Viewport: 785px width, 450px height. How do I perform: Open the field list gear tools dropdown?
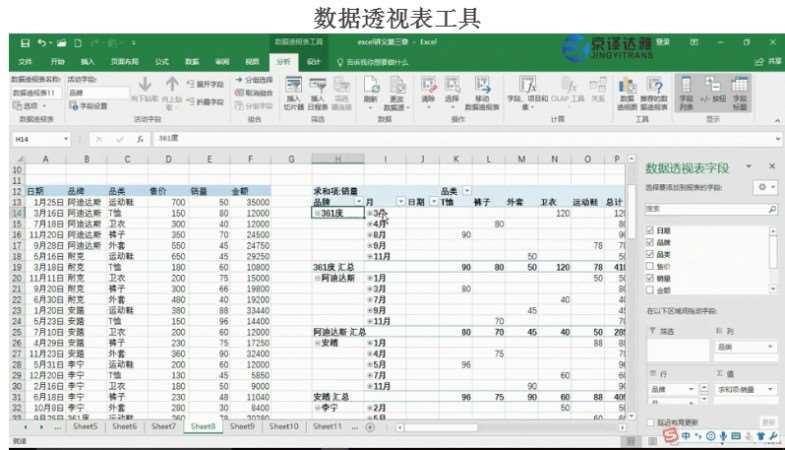[765, 187]
